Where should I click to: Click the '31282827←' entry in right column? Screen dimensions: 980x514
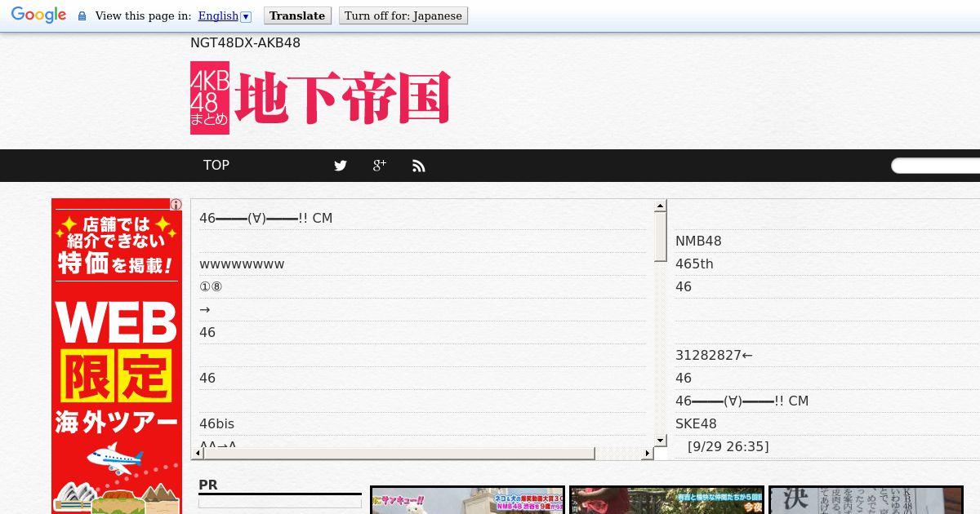coord(714,355)
